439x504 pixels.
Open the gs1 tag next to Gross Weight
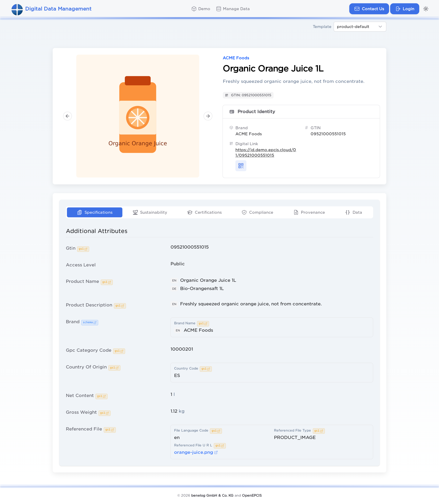pos(104,413)
